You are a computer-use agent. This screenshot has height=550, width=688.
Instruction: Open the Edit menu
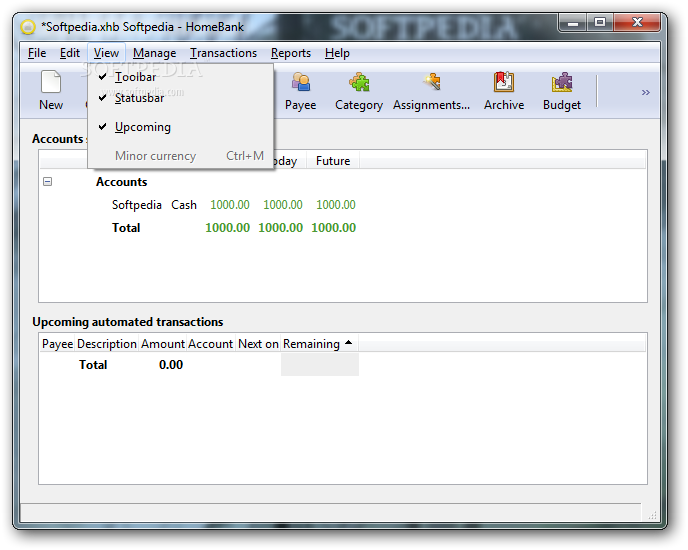pyautogui.click(x=70, y=53)
